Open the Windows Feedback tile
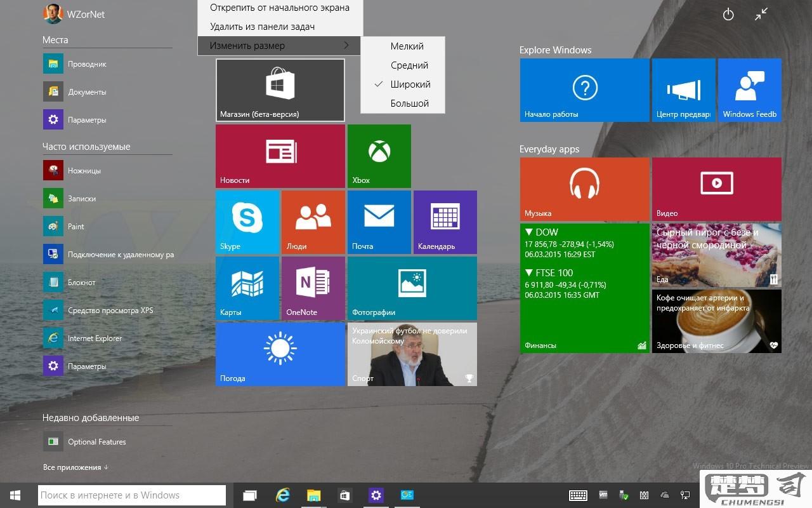This screenshot has width=812, height=508. 750,90
